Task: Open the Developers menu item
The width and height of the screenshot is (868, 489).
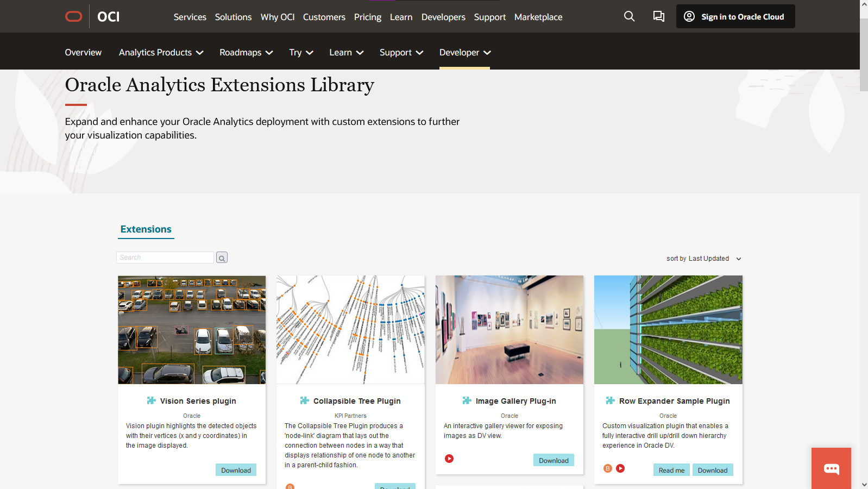Action: tap(443, 17)
